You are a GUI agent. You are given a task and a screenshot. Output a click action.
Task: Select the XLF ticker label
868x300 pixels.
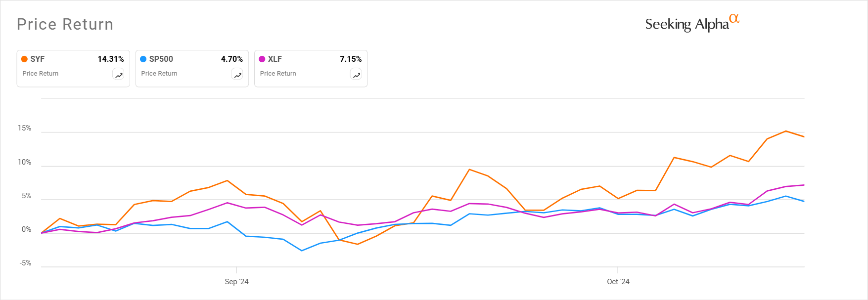[275, 59]
